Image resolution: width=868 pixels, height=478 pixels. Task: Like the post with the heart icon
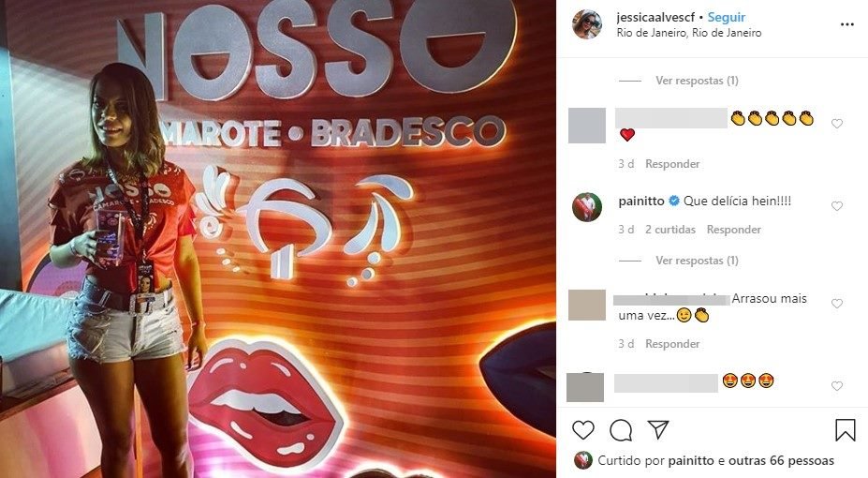583,430
